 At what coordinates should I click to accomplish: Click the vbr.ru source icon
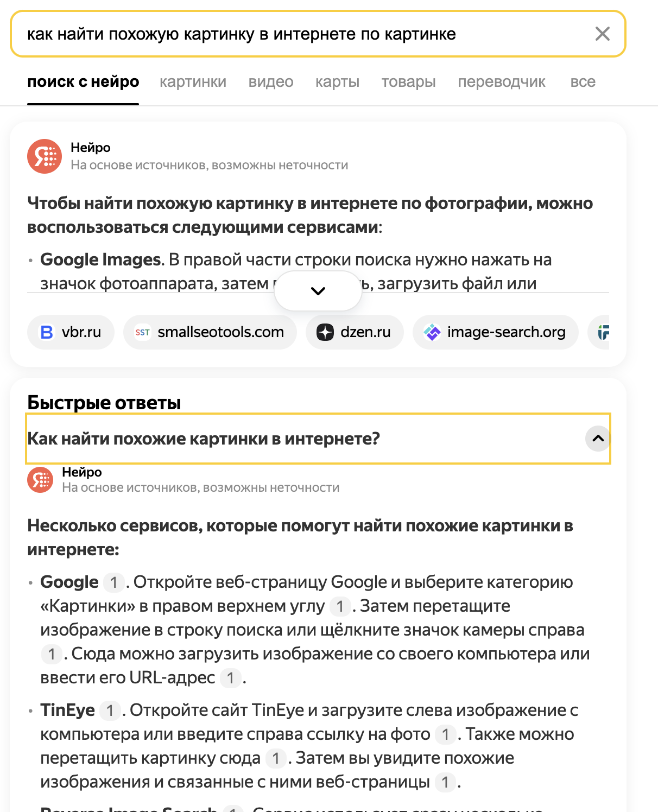coord(47,332)
